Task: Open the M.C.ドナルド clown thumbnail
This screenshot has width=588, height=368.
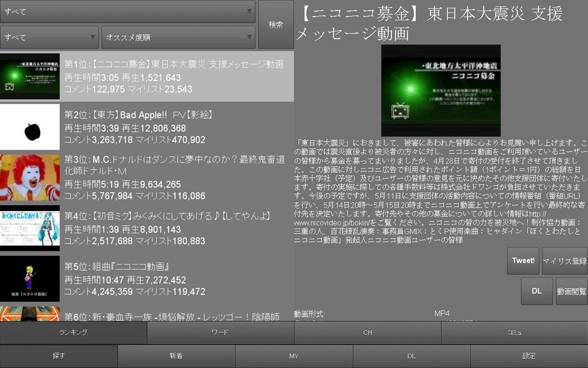Action: [x=29, y=178]
